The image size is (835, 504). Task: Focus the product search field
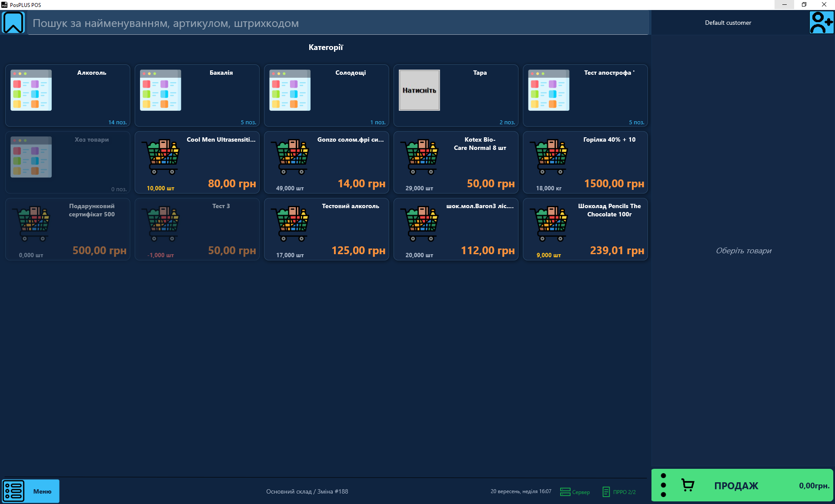click(338, 23)
